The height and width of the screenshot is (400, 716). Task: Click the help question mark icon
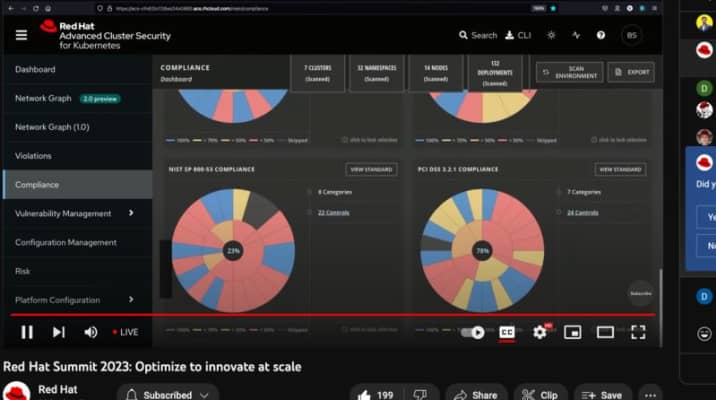pos(601,35)
